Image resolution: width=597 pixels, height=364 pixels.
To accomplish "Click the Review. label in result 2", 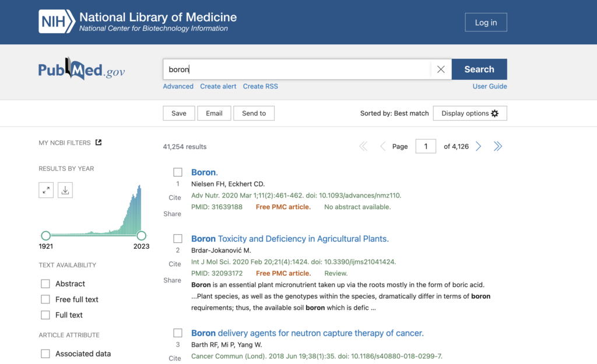I will coord(336,273).
